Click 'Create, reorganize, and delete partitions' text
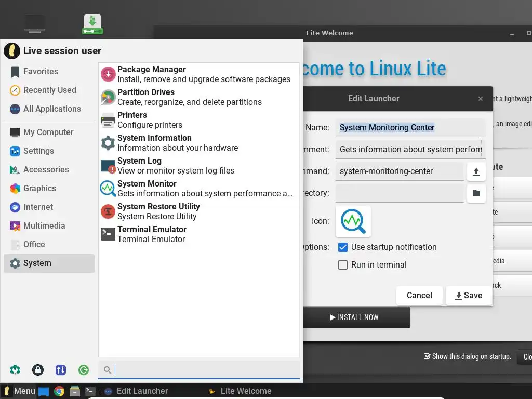Image resolution: width=532 pixels, height=399 pixels. coord(190,102)
